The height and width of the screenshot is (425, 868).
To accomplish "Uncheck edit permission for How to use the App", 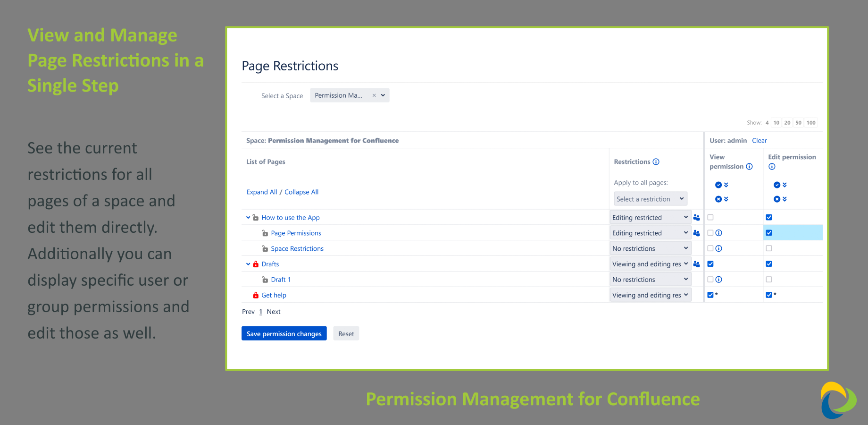I will point(769,217).
